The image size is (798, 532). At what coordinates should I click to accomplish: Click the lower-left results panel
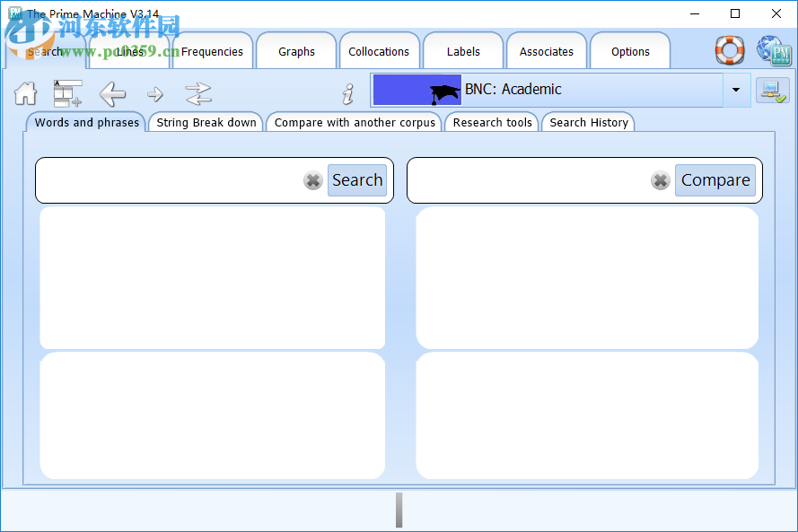point(212,415)
